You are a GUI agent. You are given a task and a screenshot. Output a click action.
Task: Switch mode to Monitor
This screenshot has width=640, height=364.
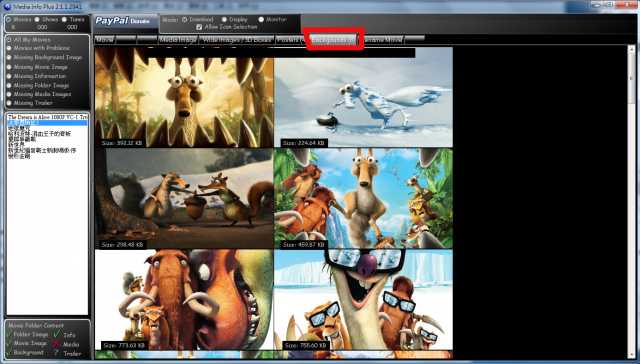(x=261, y=19)
